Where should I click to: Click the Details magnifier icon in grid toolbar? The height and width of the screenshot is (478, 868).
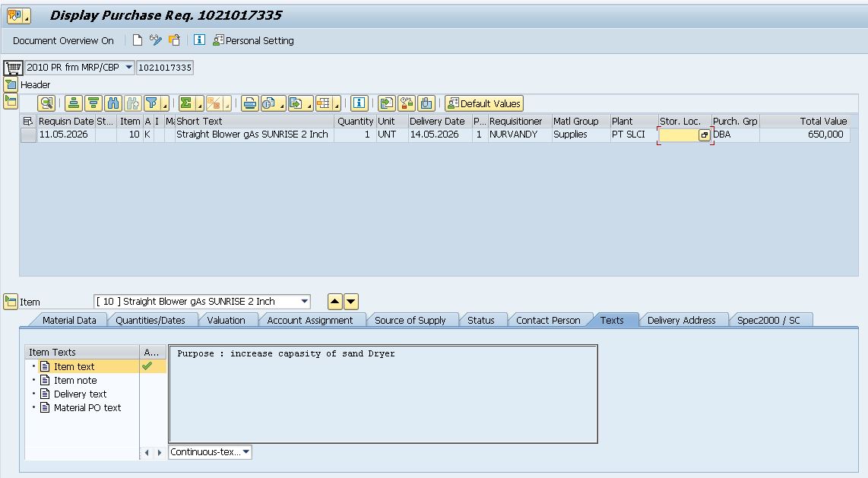(46, 103)
